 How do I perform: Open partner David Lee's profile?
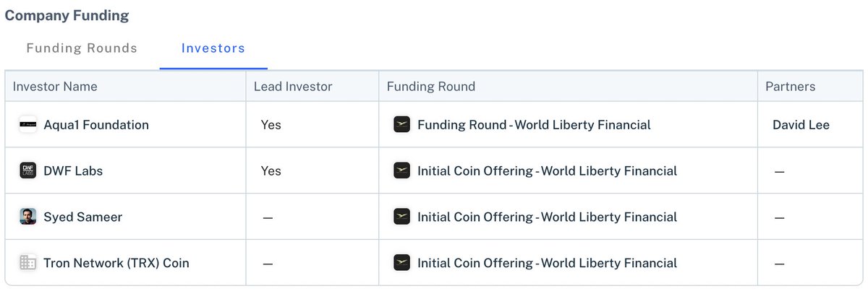(801, 125)
